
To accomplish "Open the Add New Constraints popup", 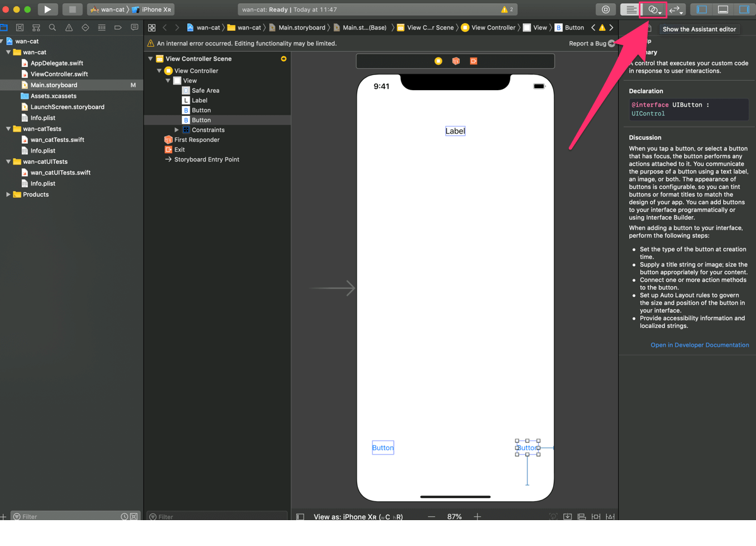I will pyautogui.click(x=596, y=516).
